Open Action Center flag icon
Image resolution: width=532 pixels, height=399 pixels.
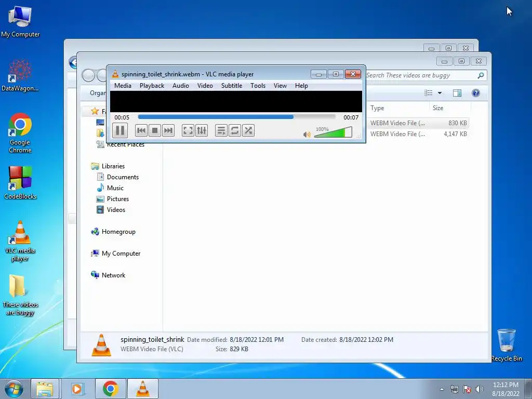[x=467, y=389]
